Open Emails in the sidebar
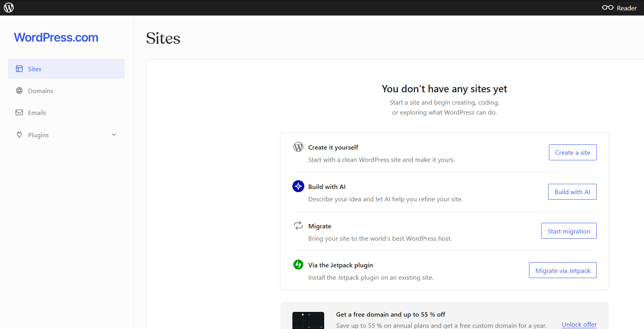 (x=66, y=113)
